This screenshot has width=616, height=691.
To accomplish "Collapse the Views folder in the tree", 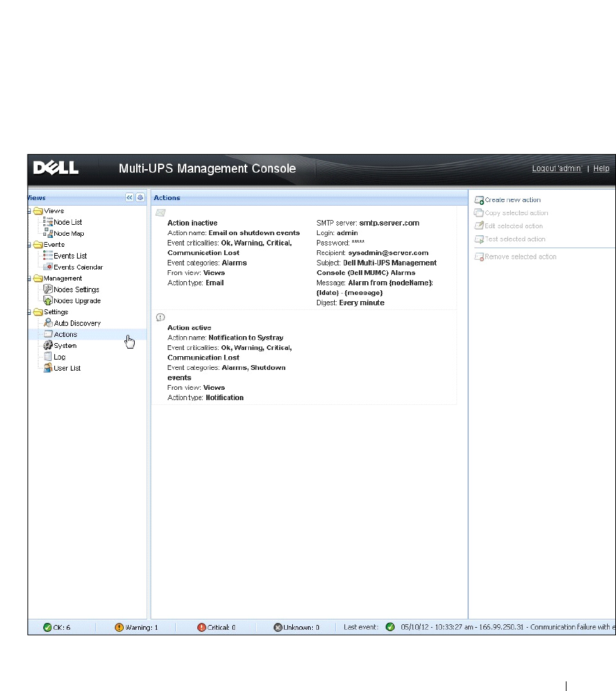I will pyautogui.click(x=30, y=211).
